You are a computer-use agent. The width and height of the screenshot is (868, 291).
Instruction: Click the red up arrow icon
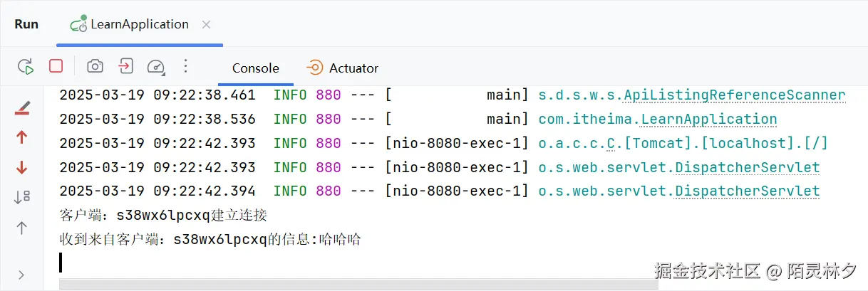click(22, 137)
